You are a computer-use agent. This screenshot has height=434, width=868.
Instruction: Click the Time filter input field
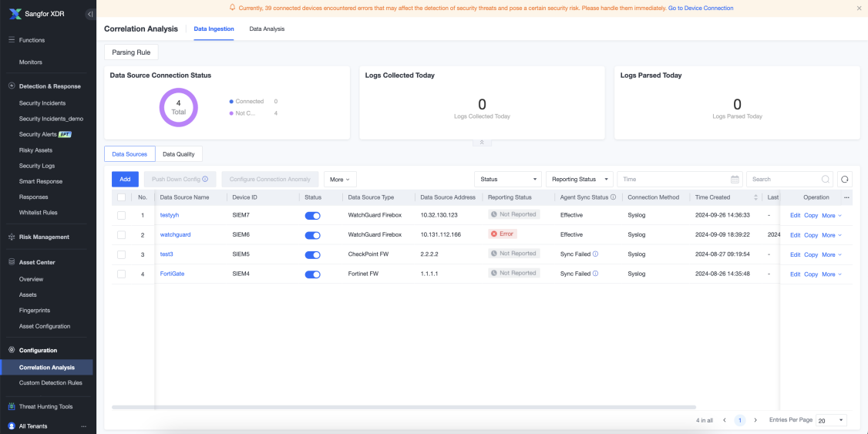[680, 180]
